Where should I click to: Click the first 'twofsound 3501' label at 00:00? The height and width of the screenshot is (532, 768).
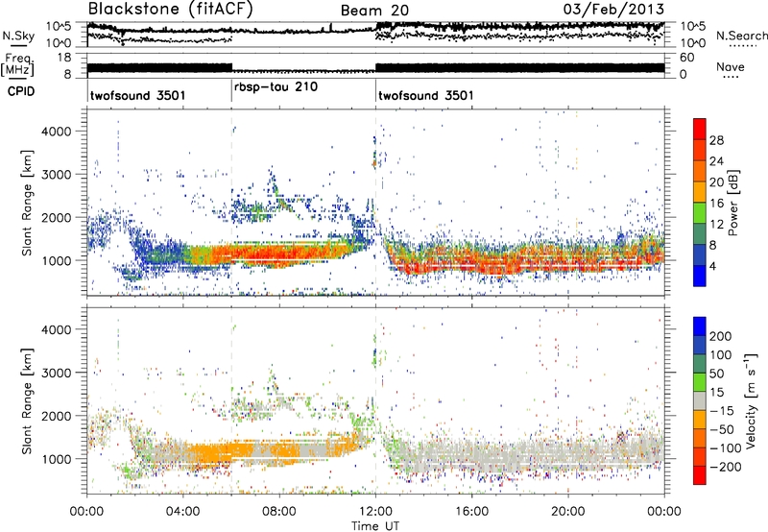click(138, 95)
